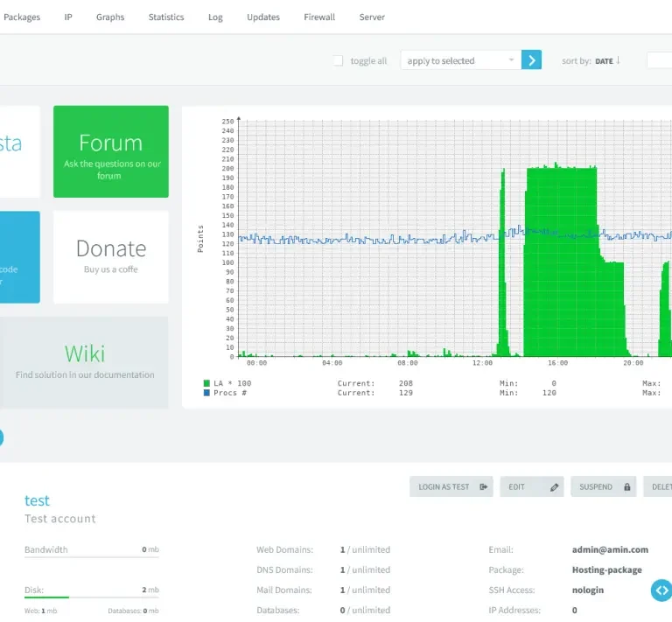Go to the Firewall section

click(x=319, y=17)
